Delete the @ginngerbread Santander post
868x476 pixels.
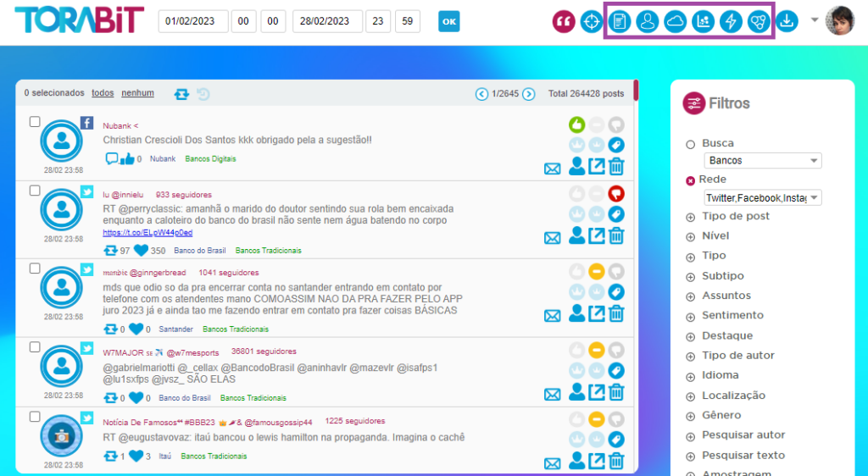[616, 313]
